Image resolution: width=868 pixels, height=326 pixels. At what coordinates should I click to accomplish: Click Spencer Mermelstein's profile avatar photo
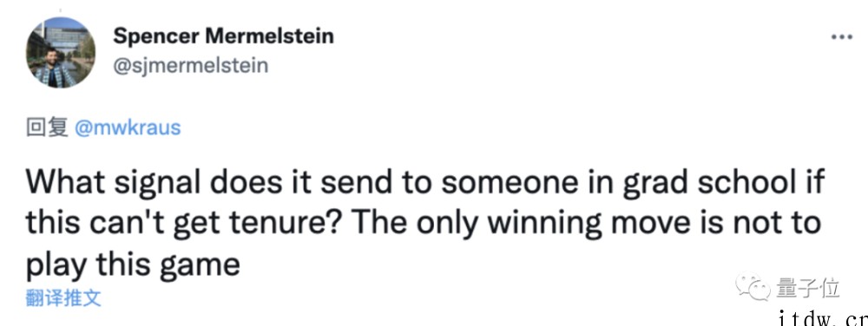[61, 53]
